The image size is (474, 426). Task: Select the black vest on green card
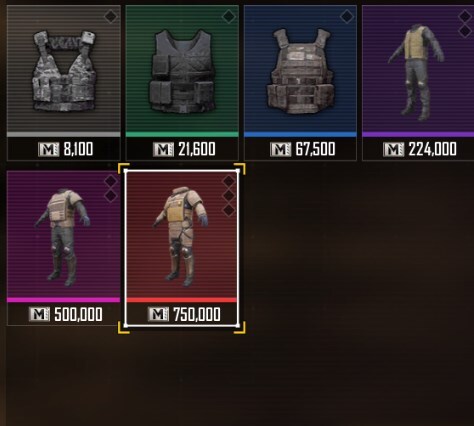(182, 83)
